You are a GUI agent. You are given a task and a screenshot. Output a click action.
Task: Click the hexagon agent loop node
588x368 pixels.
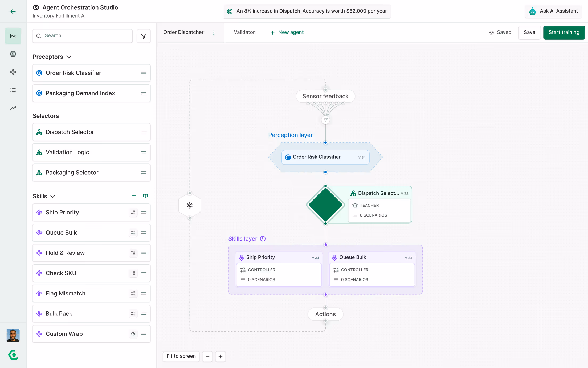click(x=190, y=205)
